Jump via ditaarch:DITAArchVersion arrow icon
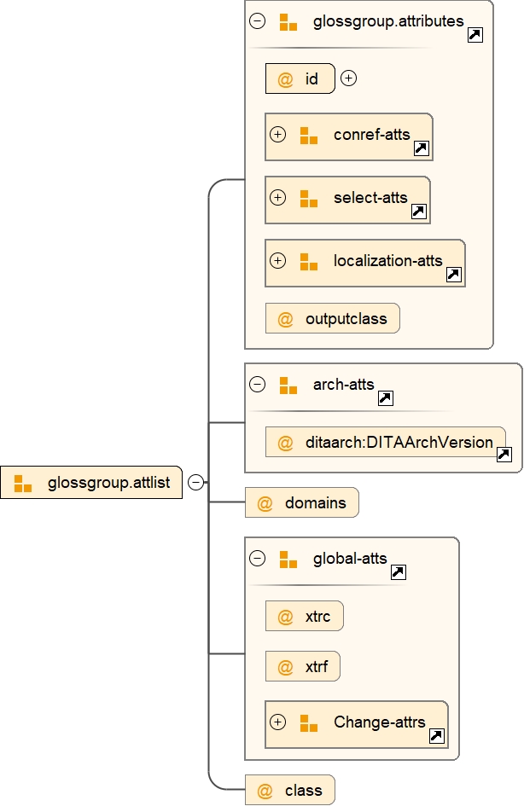Viewport: 524px width, 812px height. pos(504,455)
